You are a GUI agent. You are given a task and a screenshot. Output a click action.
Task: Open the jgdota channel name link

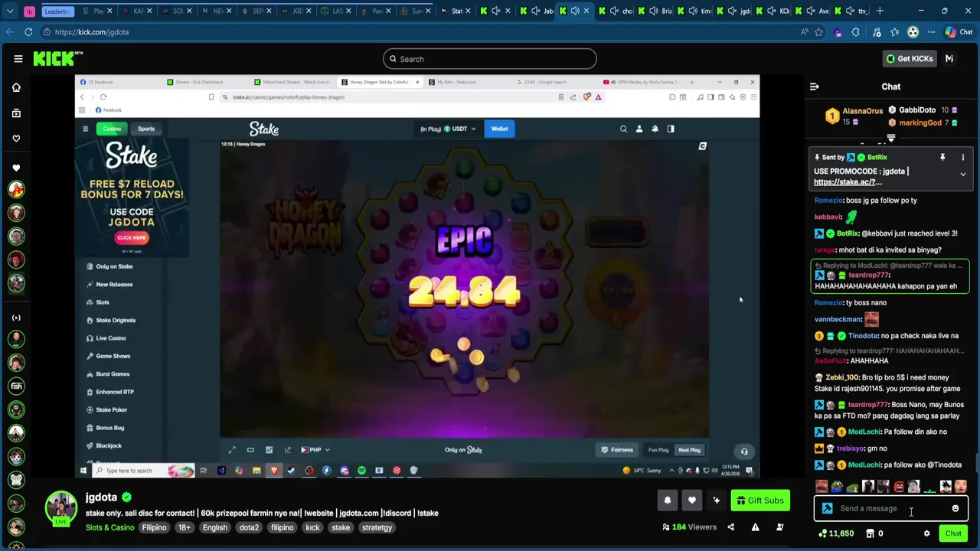click(101, 497)
